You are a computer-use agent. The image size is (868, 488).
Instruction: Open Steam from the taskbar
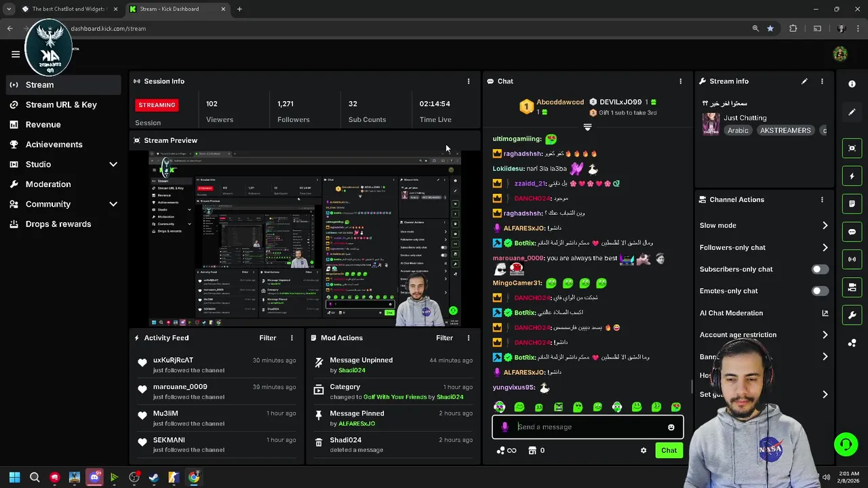154,477
